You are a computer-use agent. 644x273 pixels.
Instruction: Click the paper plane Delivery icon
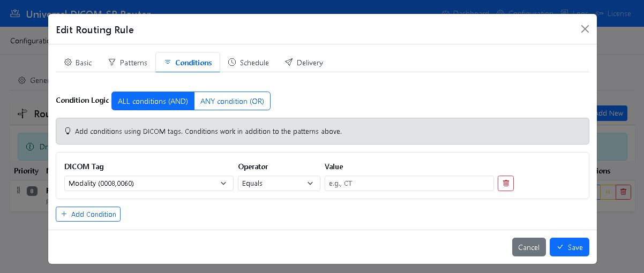[x=289, y=63]
